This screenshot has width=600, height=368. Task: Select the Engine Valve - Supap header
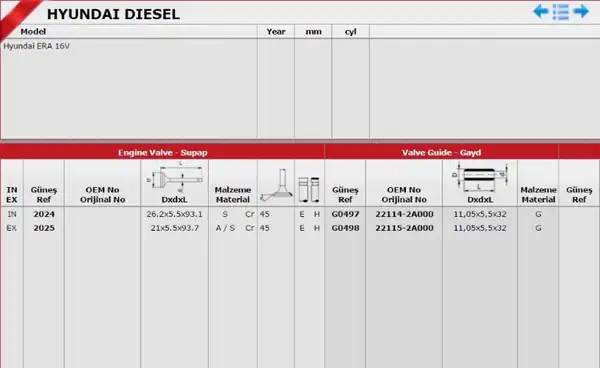(x=162, y=152)
